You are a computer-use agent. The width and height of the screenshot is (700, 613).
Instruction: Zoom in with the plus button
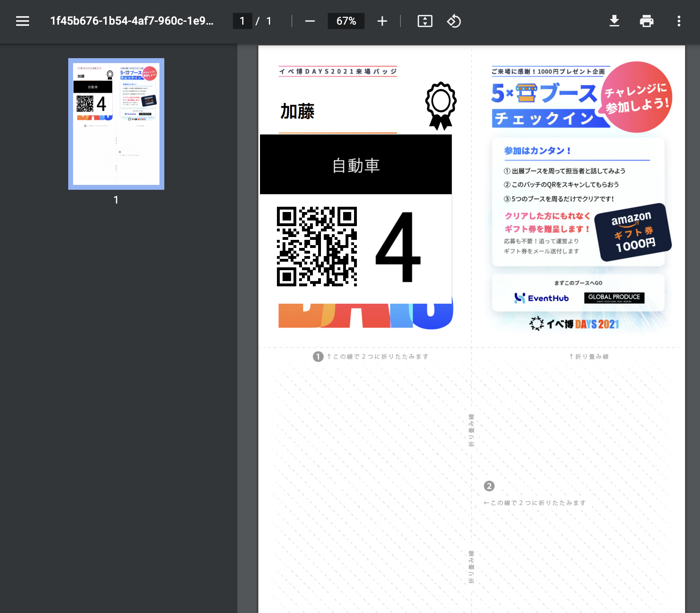click(x=382, y=21)
